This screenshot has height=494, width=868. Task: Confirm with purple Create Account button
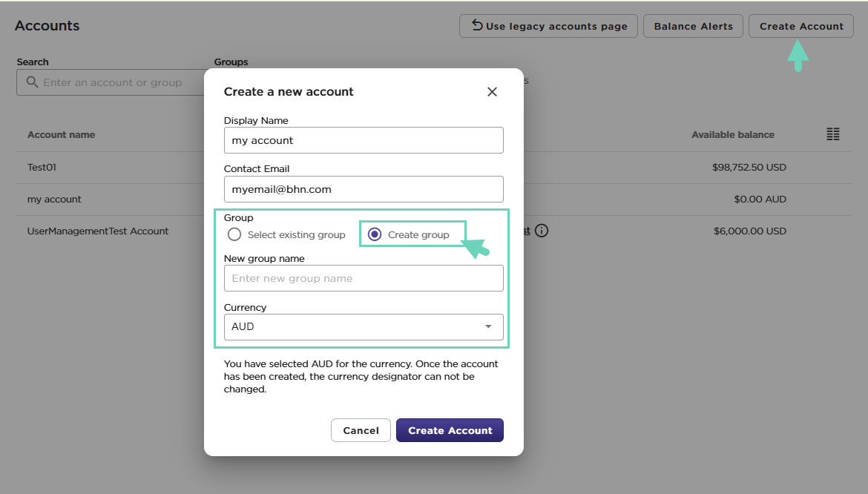(x=450, y=430)
